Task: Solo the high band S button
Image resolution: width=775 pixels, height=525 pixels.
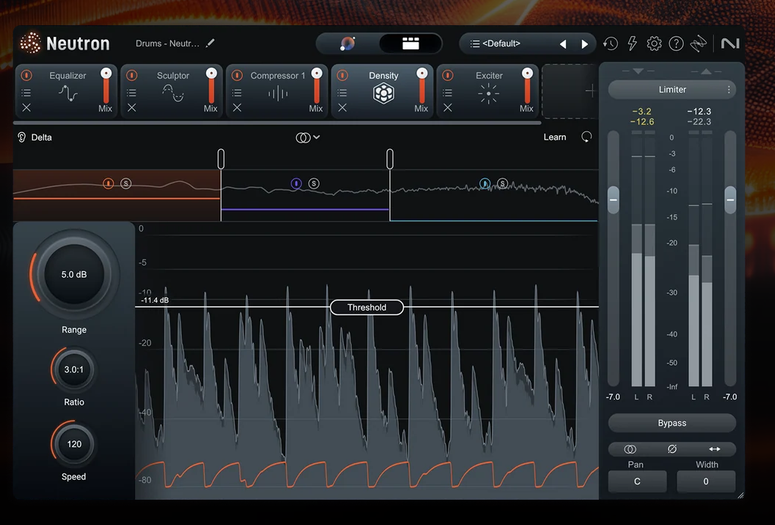Action: click(x=503, y=183)
